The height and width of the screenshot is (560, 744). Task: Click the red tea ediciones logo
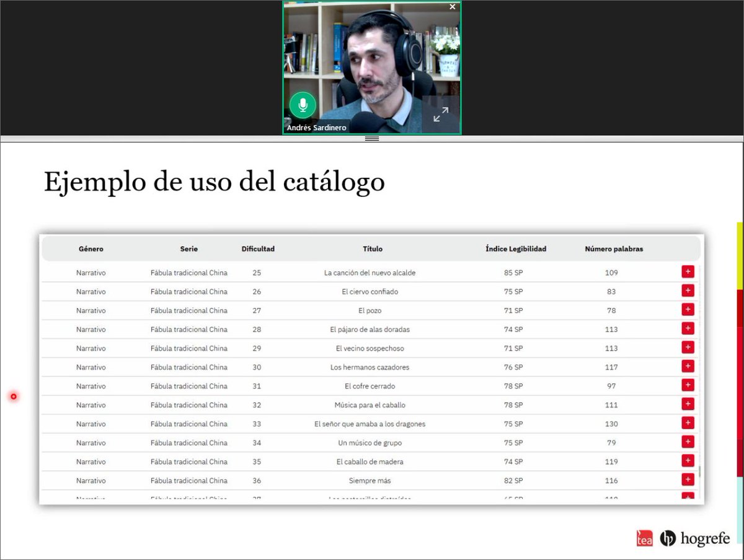click(645, 538)
